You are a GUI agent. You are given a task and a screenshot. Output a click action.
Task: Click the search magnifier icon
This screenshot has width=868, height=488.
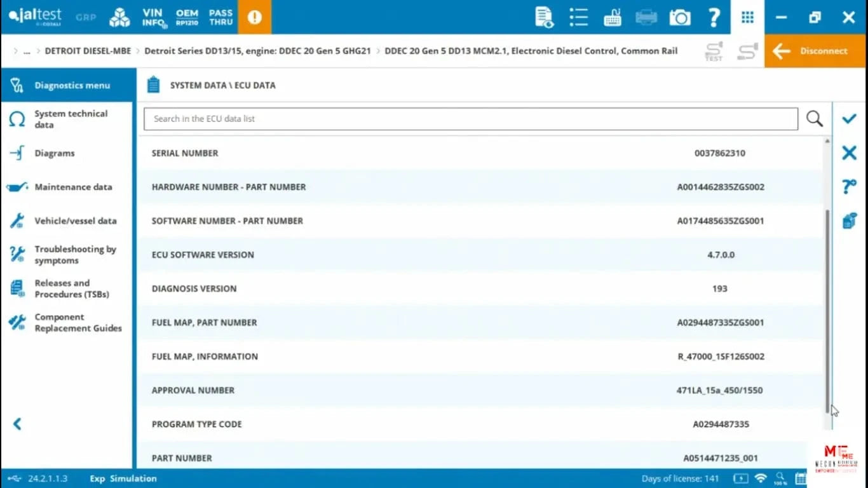click(814, 119)
